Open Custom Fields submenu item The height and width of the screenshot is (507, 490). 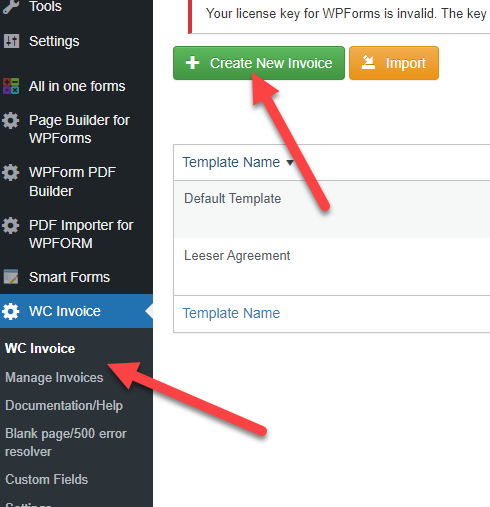click(x=46, y=479)
